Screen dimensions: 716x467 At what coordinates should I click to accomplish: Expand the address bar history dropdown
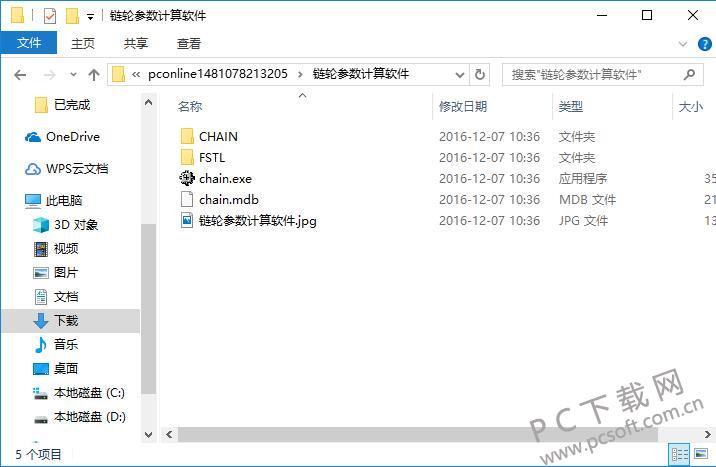click(460, 74)
